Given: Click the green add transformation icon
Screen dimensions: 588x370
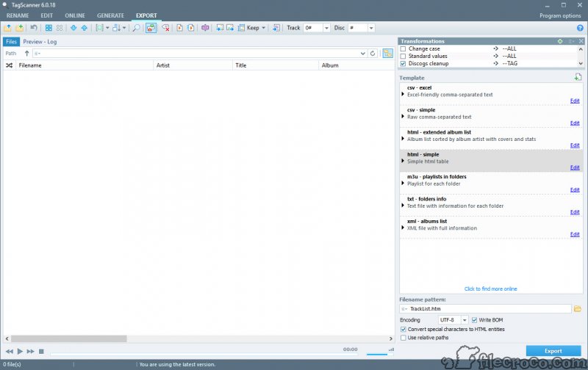Looking at the screenshot, I should pos(561,41).
